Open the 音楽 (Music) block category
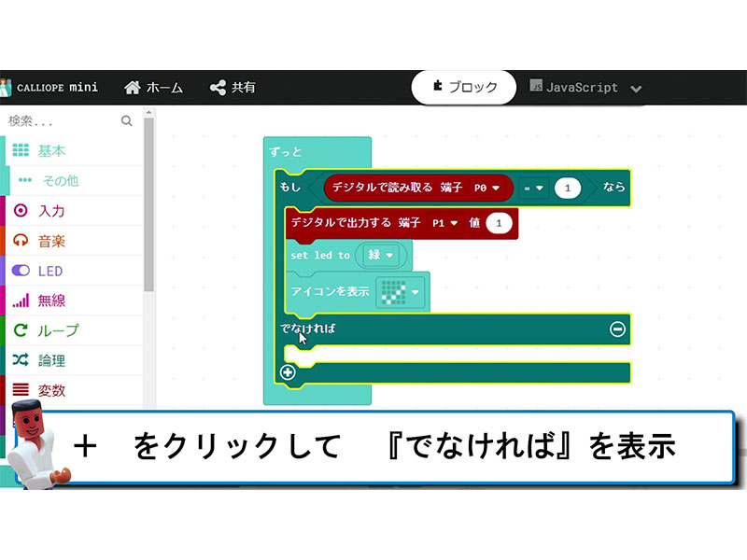Screen dimensions: 747x560 (x=51, y=241)
